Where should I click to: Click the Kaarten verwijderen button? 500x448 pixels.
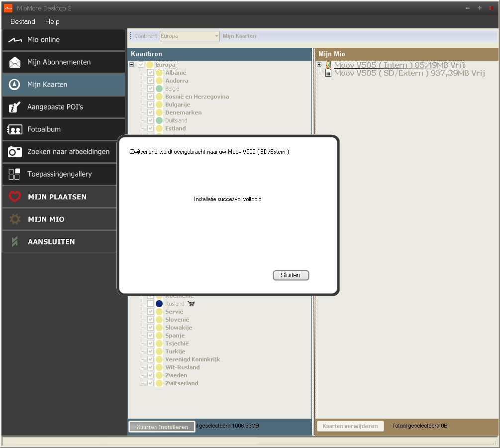350,426
